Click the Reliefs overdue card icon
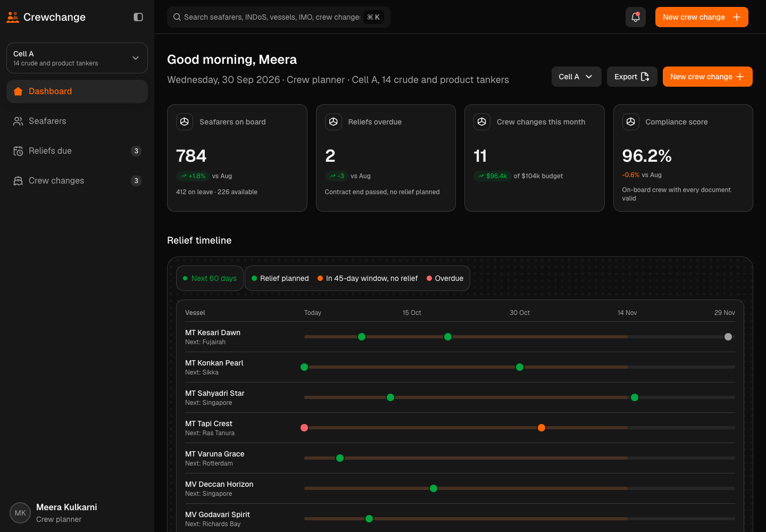The image size is (766, 532). pos(334,122)
